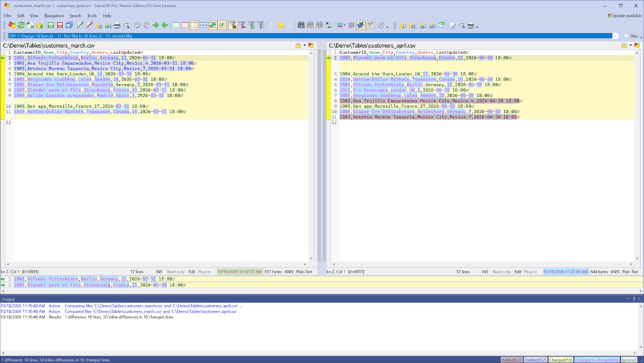This screenshot has width=644, height=363.
Task: Toggle the checkmark toolbar button
Action: 222,26
